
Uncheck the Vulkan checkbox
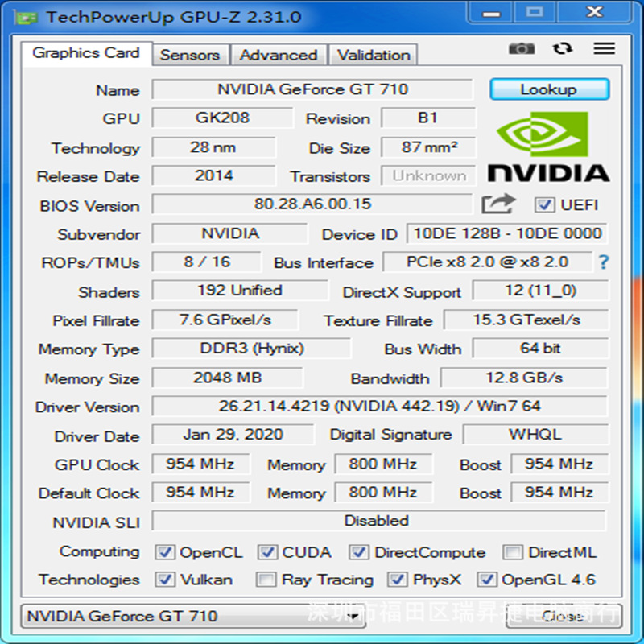(x=165, y=580)
